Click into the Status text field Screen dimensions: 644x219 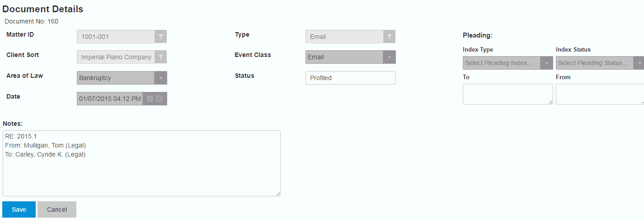350,78
